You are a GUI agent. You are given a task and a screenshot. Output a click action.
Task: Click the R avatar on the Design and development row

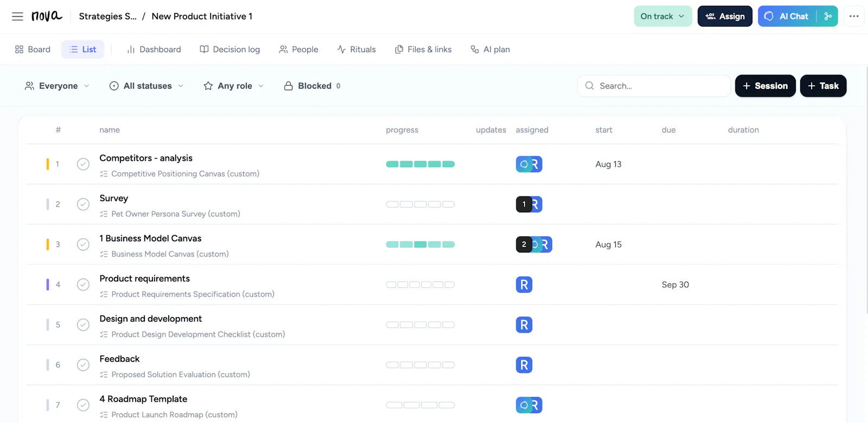(524, 325)
